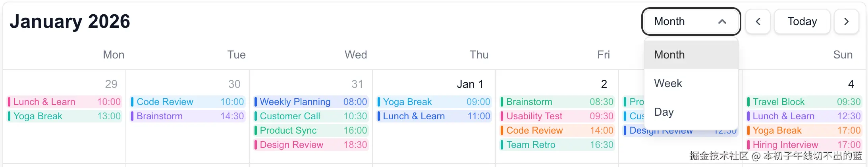Click Yoga Break event at 17:00 Sunday
Viewport: 868px width, 167px height.
(804, 130)
